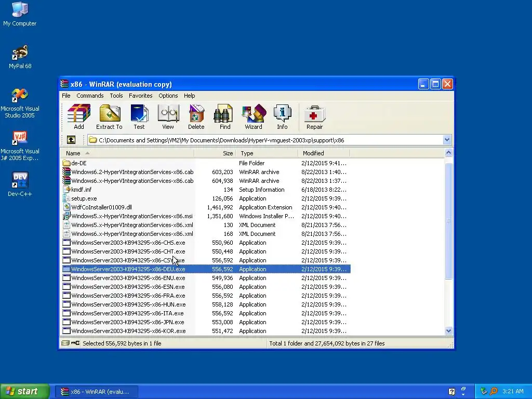The width and height of the screenshot is (532, 399).
Task: Click the file list scroll up arrow
Action: coord(448,153)
